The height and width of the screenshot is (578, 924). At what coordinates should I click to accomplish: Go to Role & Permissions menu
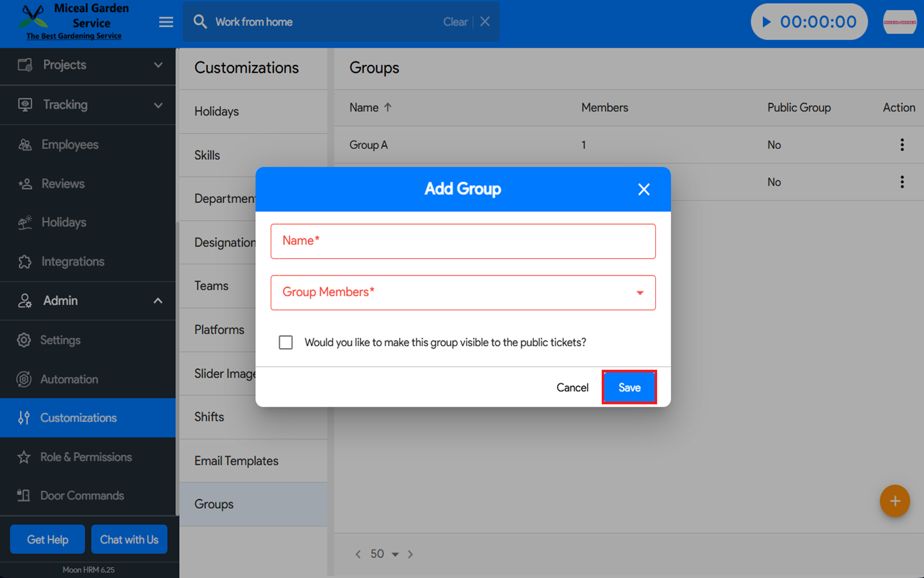tap(86, 457)
